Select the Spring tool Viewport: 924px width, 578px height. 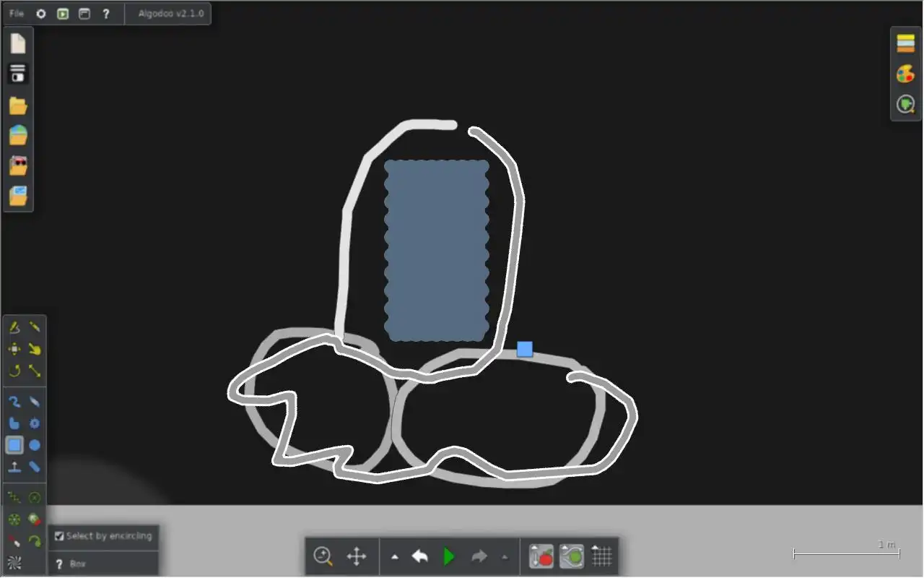pyautogui.click(x=14, y=497)
